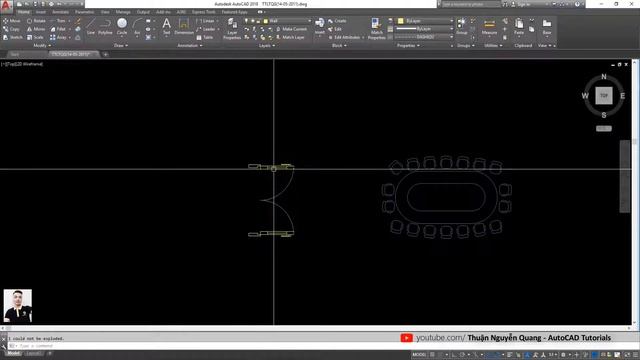This screenshot has height=360, width=640.
Task: Expand the Properties panel
Action: [408, 46]
